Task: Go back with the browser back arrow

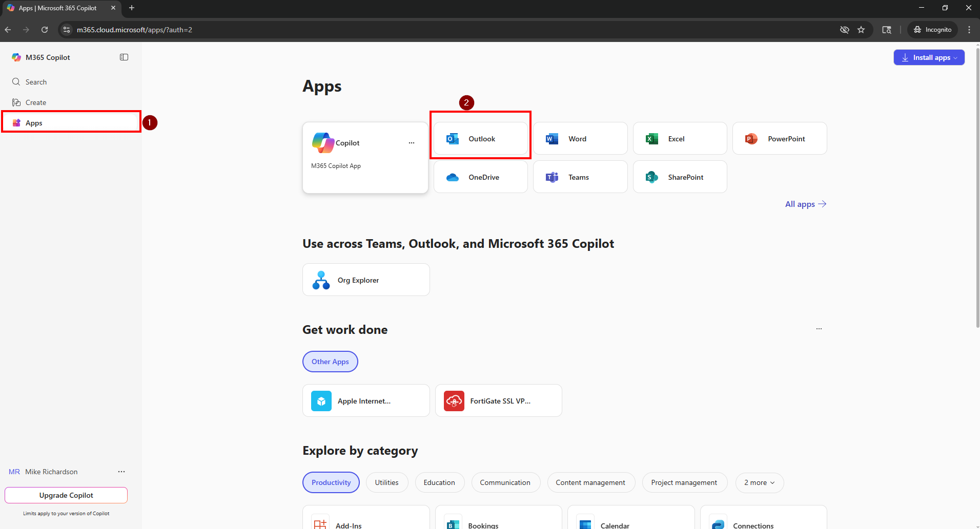Action: coord(8,30)
